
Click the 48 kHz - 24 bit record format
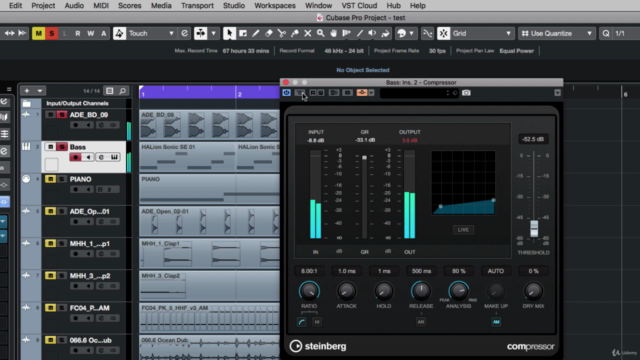[344, 51]
